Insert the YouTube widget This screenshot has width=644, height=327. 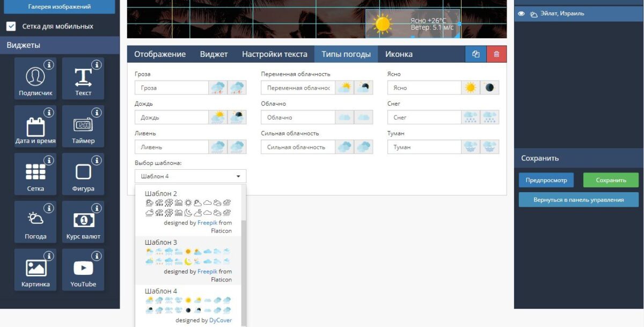(x=83, y=271)
